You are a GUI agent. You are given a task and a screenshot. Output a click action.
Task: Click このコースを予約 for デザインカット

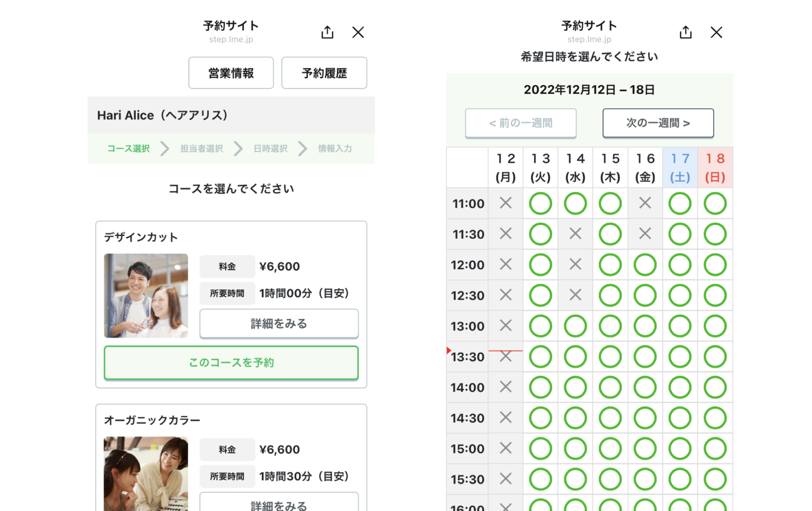tap(231, 362)
